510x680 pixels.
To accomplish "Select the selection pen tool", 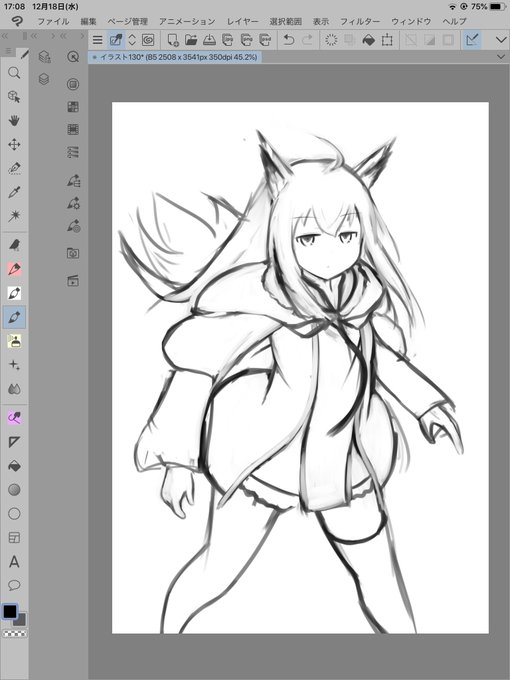I will click(14, 168).
